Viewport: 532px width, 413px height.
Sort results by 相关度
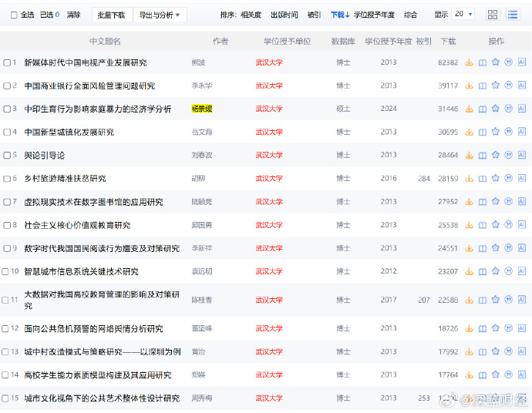(251, 15)
